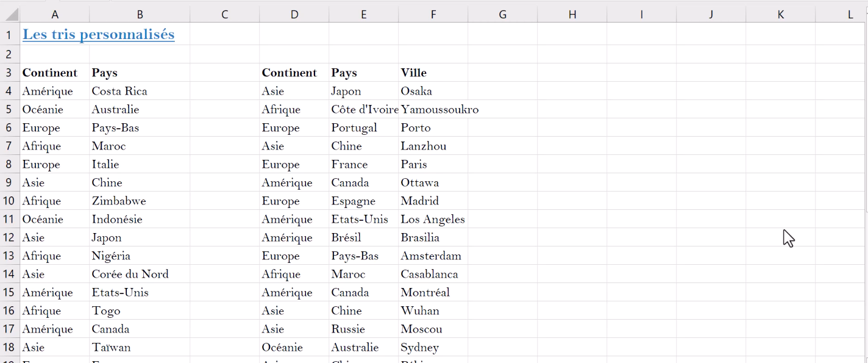868x363 pixels.
Task: Select the "Ville" header cell
Action: click(x=414, y=73)
